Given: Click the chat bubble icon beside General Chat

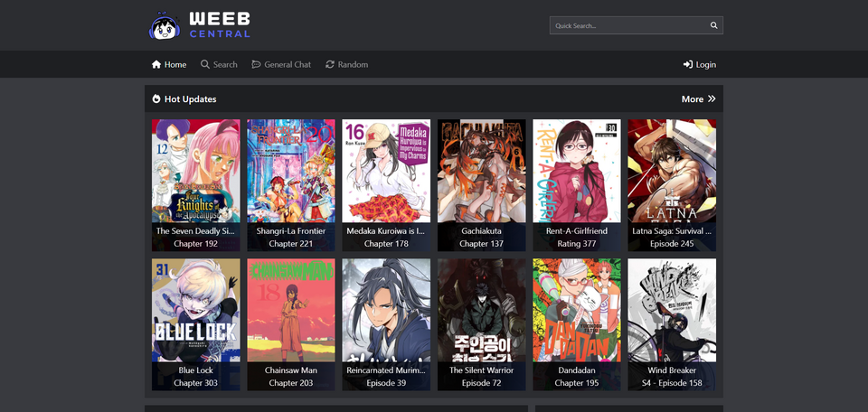Looking at the screenshot, I should [256, 65].
